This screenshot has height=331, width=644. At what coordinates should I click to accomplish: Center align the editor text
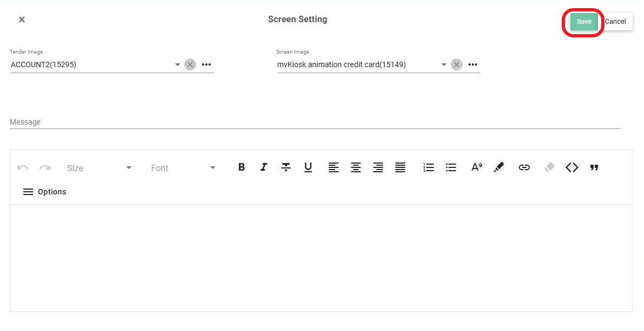click(x=356, y=167)
